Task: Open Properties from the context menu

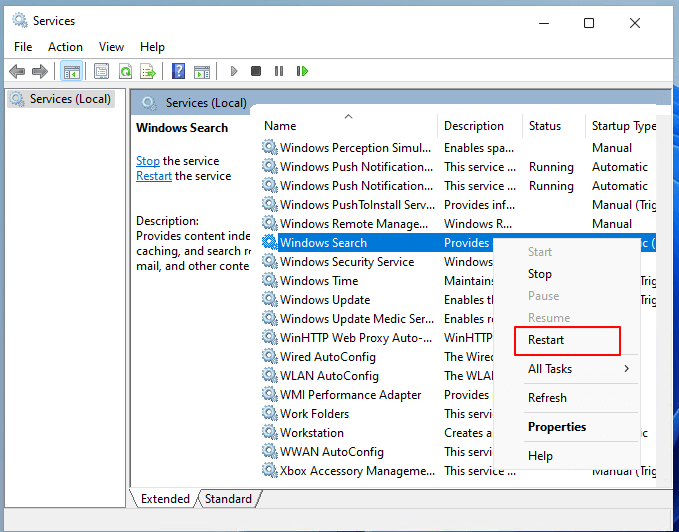Action: 557,427
